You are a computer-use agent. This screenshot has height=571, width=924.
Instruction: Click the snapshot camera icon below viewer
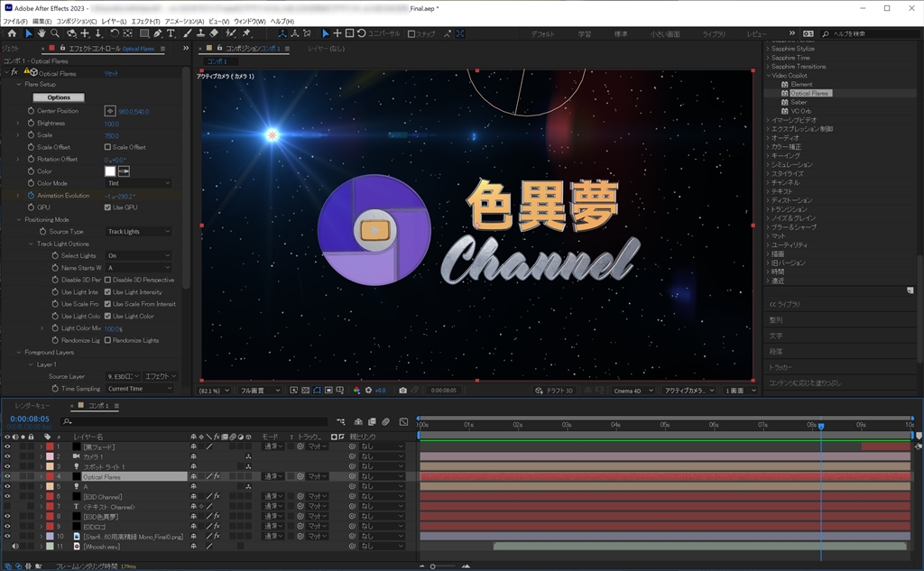(x=402, y=390)
